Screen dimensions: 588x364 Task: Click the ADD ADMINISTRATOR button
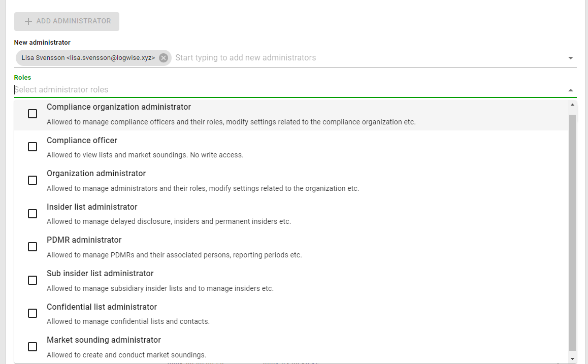67,21
